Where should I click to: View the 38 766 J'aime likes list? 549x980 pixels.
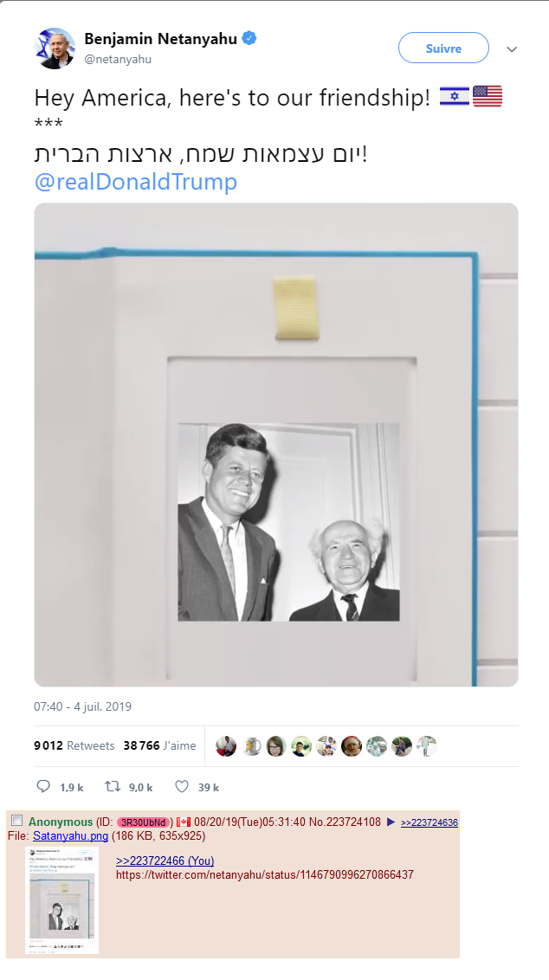[x=160, y=745]
